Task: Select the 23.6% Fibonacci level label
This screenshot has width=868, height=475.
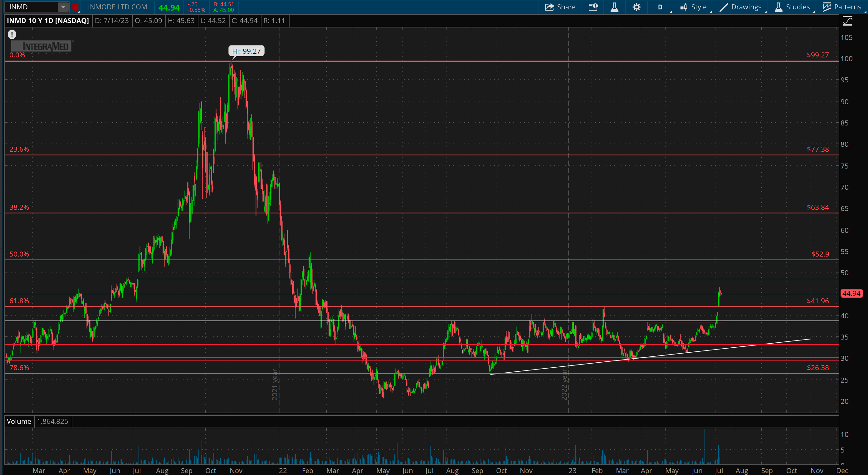Action: point(19,149)
